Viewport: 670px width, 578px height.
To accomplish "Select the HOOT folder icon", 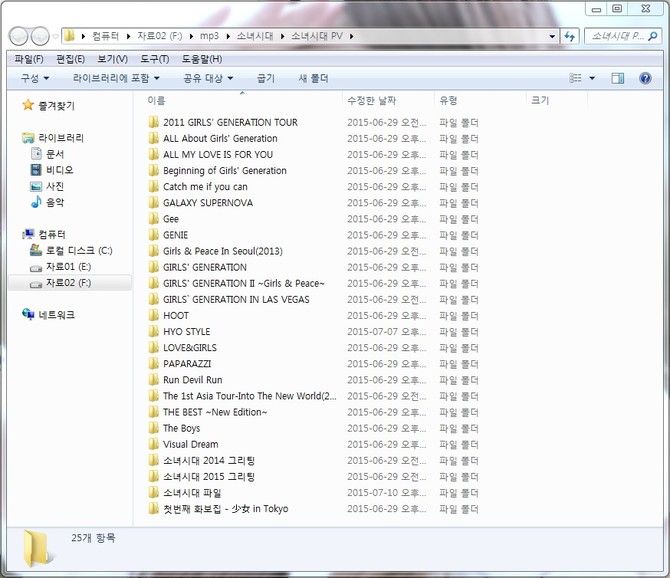I will (x=153, y=315).
